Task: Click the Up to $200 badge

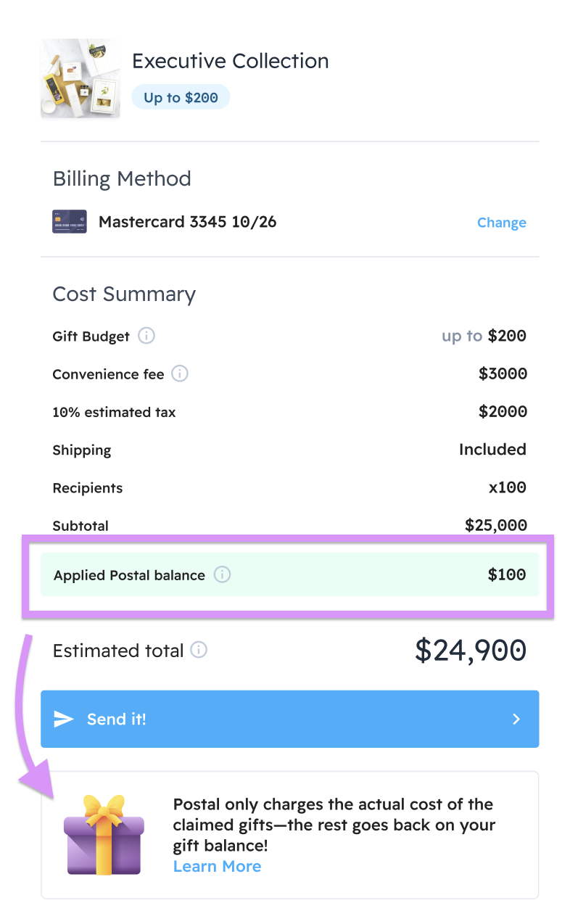Action: coord(181,97)
